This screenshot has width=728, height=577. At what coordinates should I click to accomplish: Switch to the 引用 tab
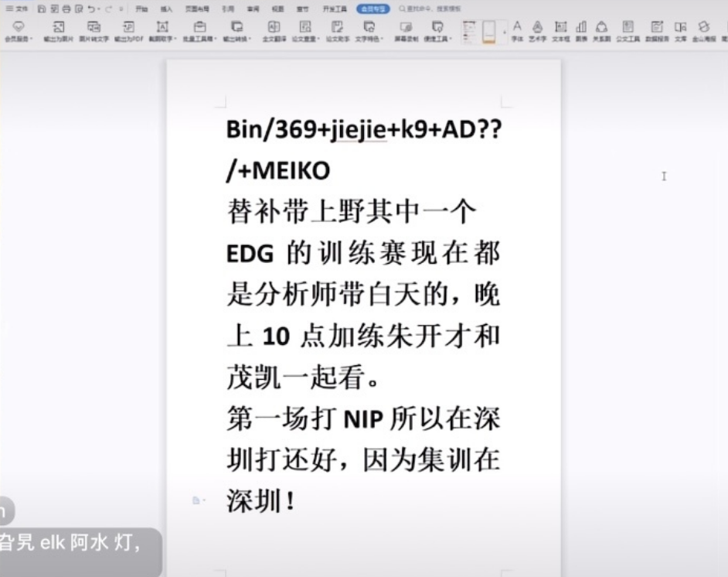coord(228,9)
